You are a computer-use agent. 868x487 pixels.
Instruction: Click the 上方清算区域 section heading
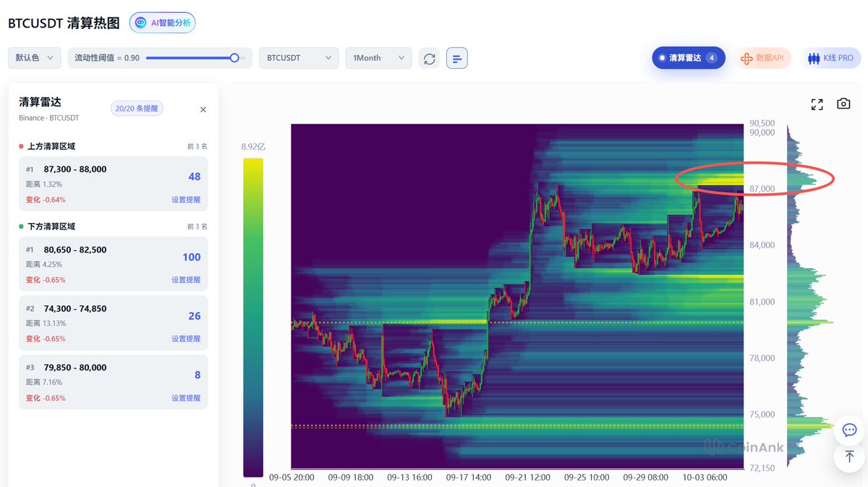tap(51, 146)
